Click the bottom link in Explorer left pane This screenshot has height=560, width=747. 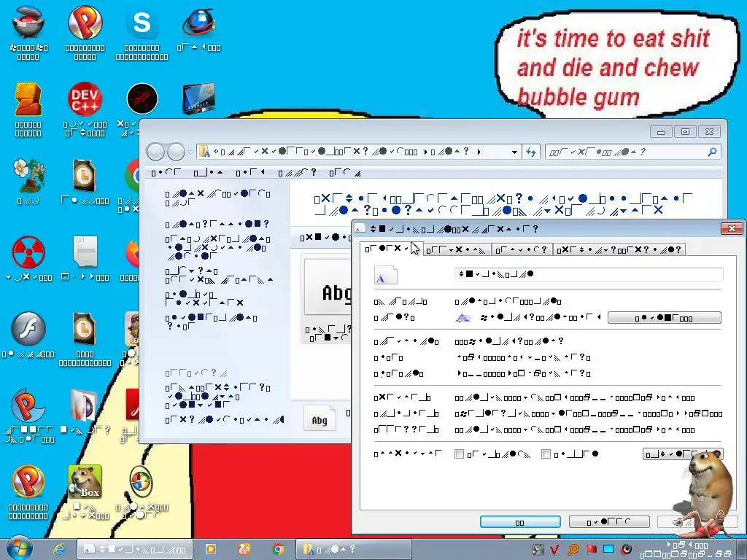click(x=225, y=419)
